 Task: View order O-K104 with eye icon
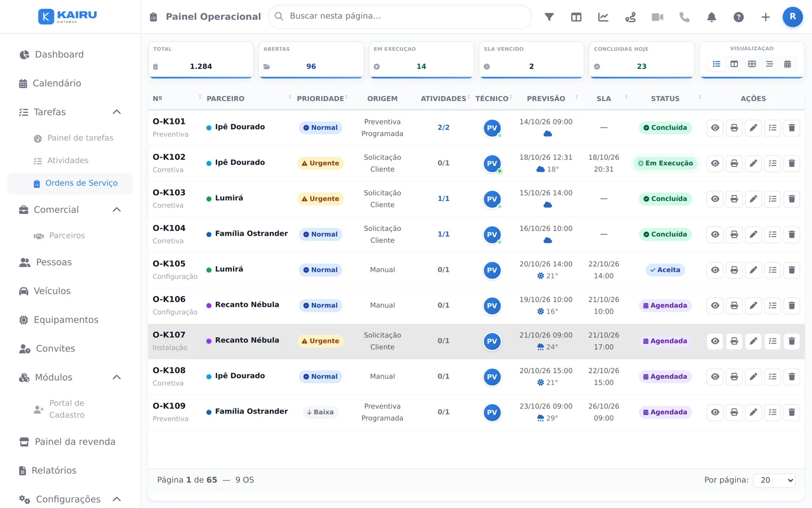(715, 234)
